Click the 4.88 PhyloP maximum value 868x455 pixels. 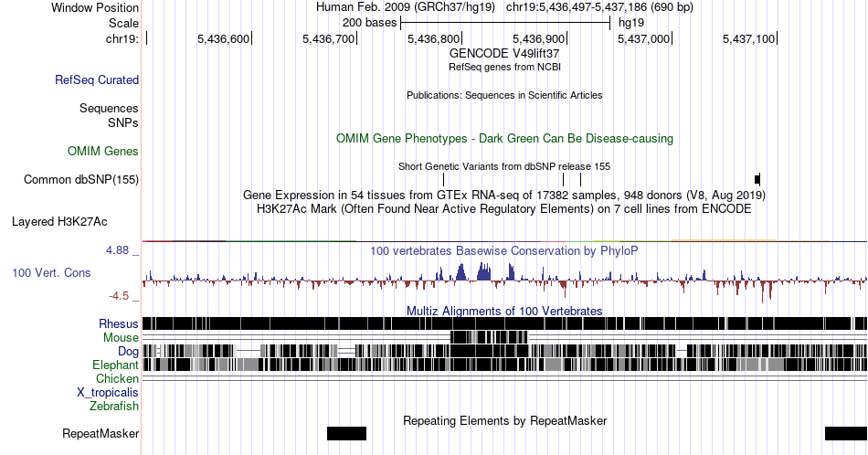point(117,250)
